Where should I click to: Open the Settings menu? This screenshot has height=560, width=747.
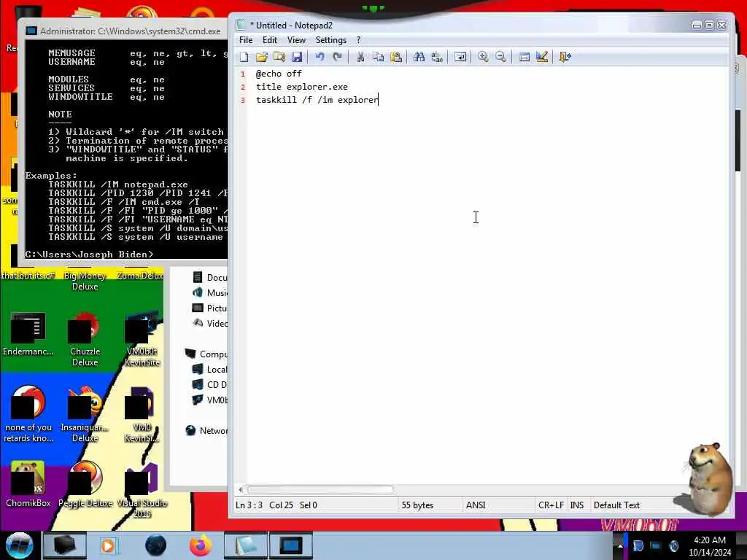click(x=331, y=40)
